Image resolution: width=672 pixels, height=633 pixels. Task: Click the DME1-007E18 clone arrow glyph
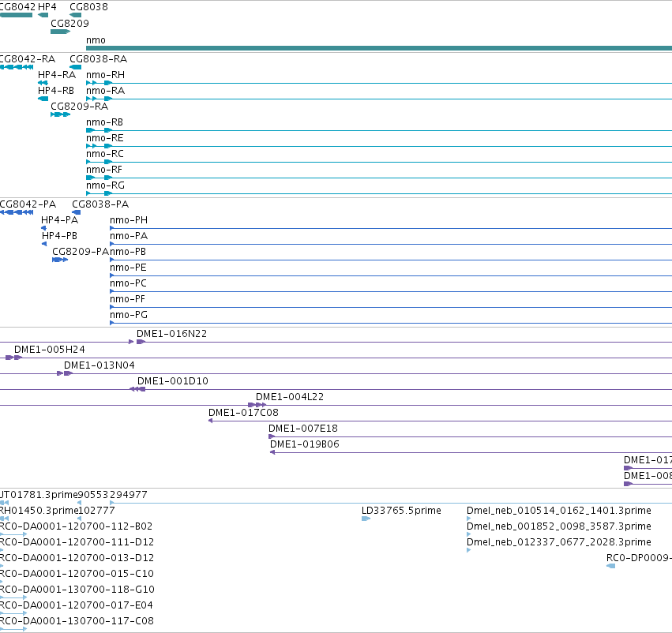[x=272, y=436]
